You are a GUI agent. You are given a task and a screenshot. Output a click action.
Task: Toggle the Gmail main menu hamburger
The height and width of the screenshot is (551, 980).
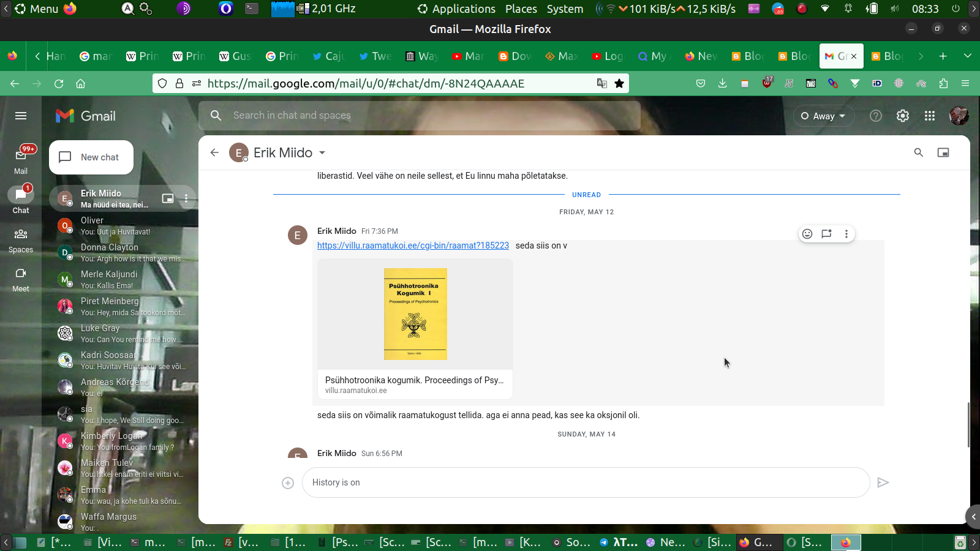point(21,116)
